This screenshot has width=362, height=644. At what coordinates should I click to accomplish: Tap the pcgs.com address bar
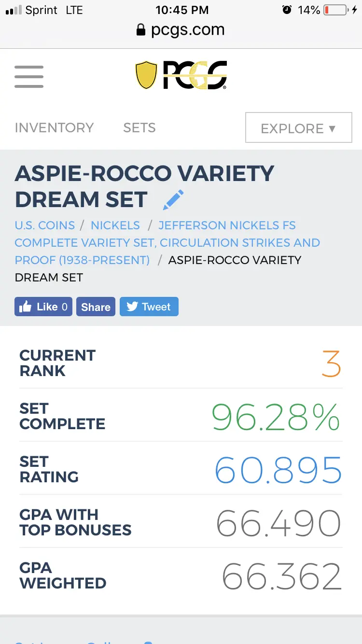click(x=181, y=30)
